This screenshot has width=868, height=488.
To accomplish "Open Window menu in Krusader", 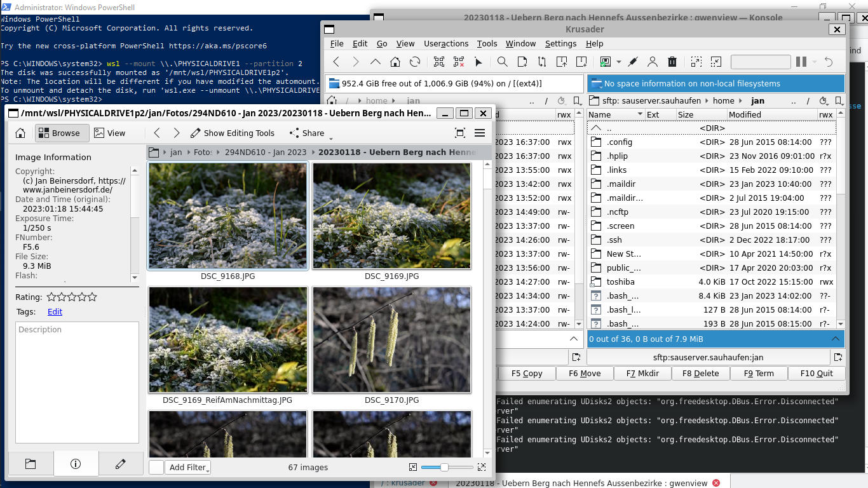I will (520, 43).
